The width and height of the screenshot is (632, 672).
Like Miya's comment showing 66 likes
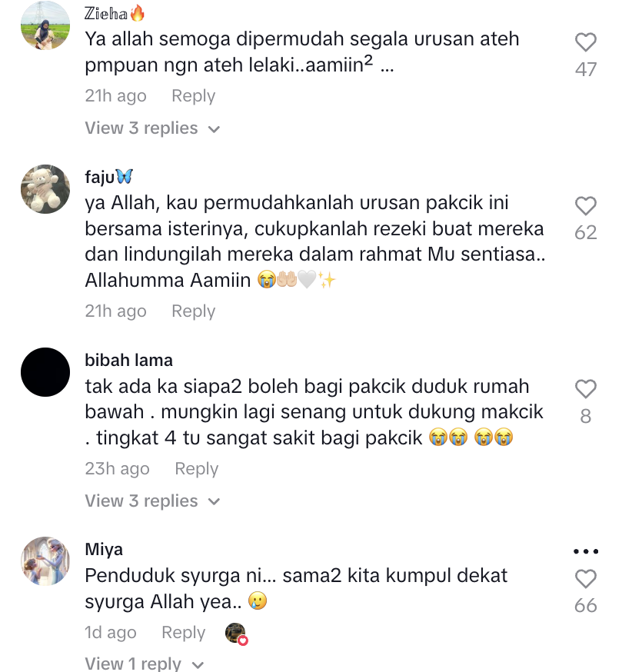pos(585,579)
